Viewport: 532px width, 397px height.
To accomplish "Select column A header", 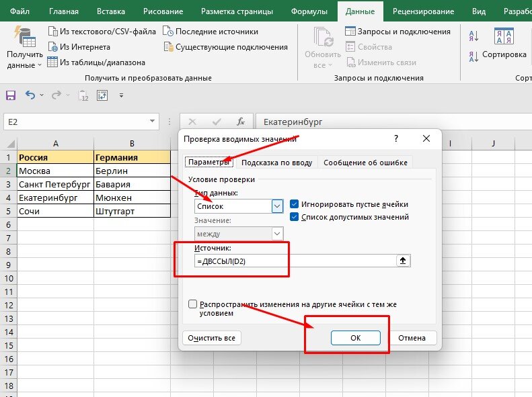I will click(55, 144).
